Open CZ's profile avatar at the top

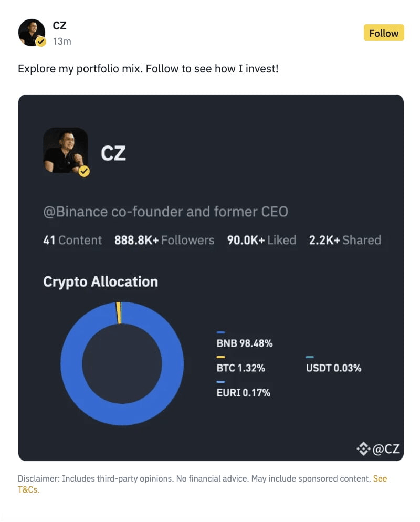coord(31,32)
